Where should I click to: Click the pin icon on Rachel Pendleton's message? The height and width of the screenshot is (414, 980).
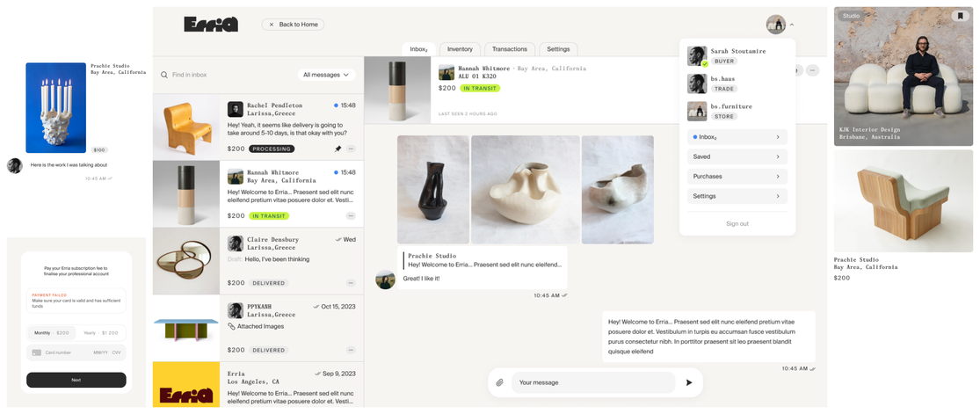pyautogui.click(x=338, y=149)
